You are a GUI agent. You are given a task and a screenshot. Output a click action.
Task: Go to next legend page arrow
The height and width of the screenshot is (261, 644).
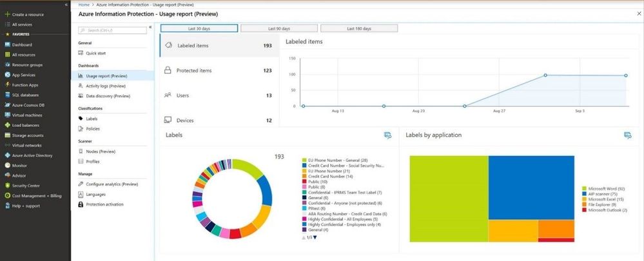pos(315,237)
